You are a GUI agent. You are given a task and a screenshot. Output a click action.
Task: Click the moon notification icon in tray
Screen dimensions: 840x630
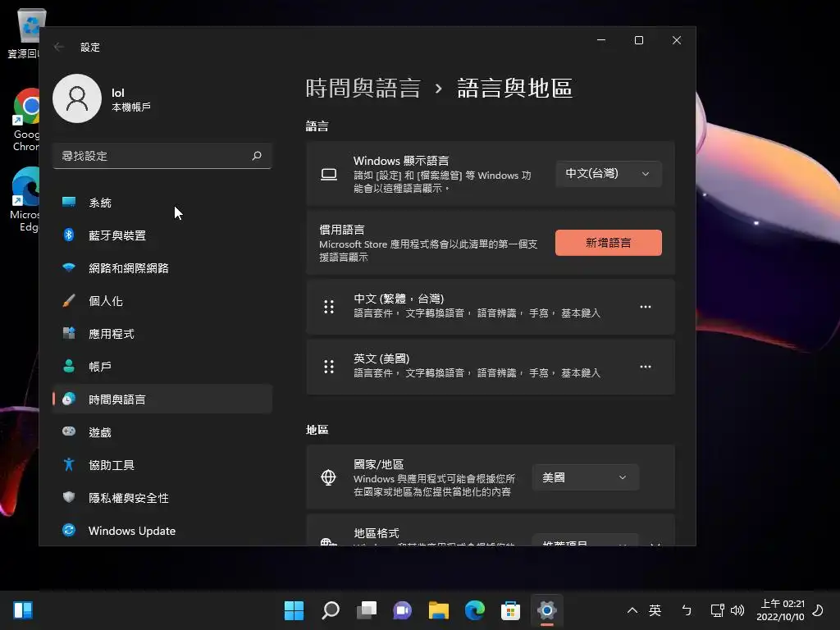818,610
